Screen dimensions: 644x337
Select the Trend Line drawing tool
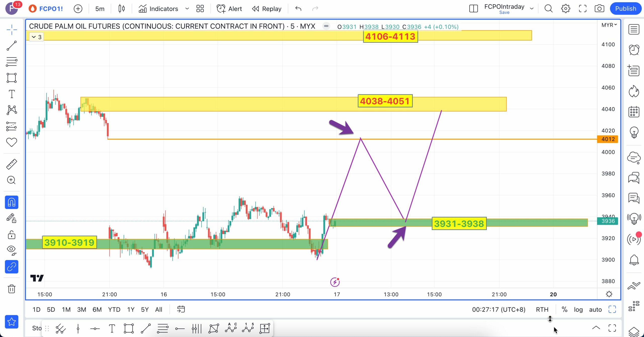pyautogui.click(x=12, y=46)
